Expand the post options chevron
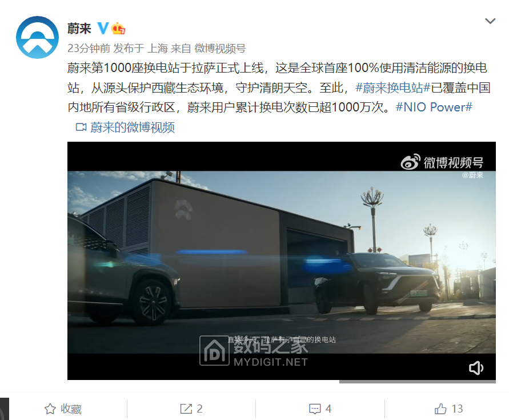Viewport: 509px width, 420px height. (x=490, y=21)
